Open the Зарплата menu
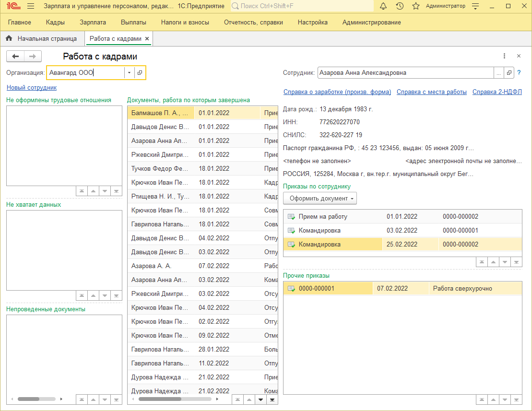This screenshot has width=532, height=411. 93,23
